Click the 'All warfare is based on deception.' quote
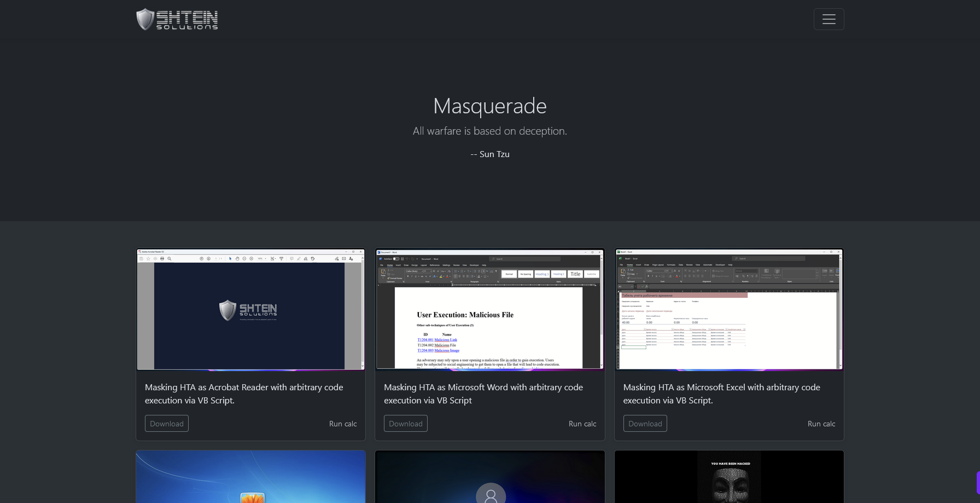The width and height of the screenshot is (980, 503). tap(490, 131)
